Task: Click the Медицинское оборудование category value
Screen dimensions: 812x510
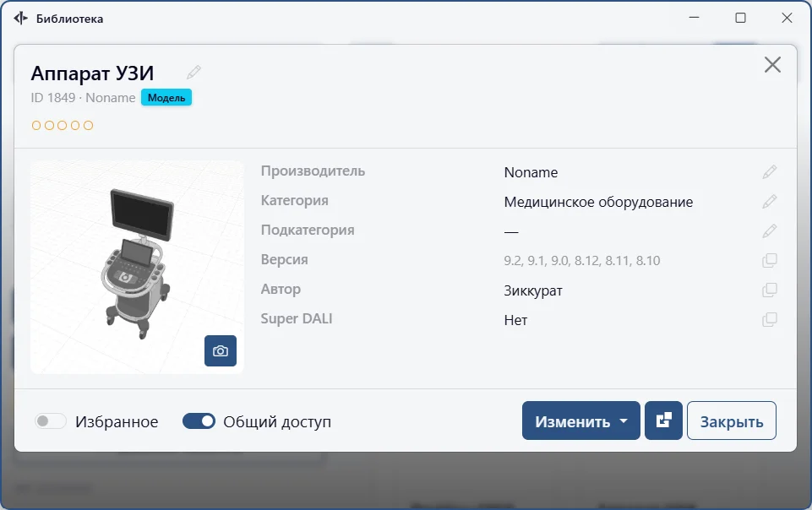Action: pos(598,202)
